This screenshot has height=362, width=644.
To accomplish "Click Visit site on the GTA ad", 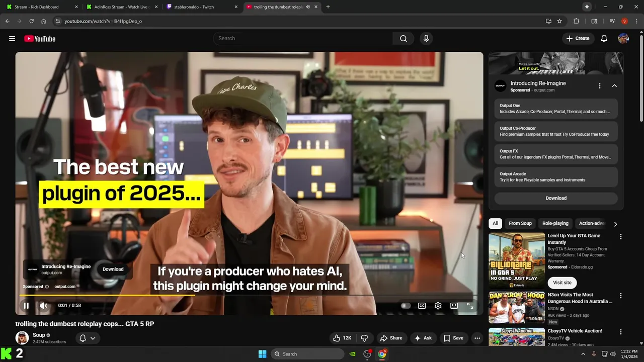I will pos(562,283).
